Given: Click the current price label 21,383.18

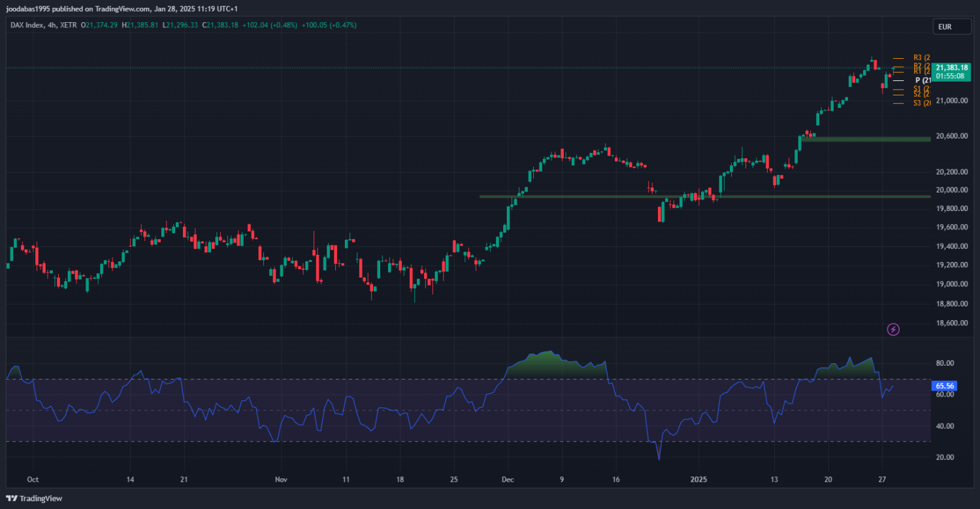Looking at the screenshot, I should click(951, 67).
